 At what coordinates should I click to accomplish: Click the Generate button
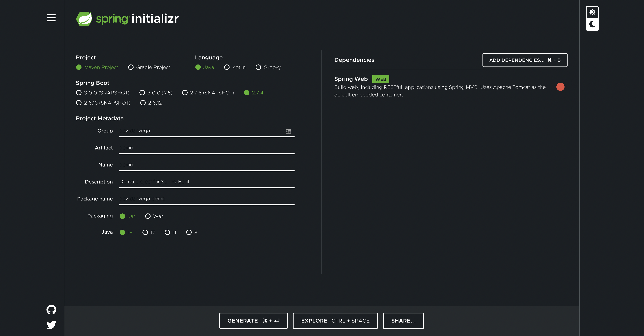pyautogui.click(x=253, y=321)
